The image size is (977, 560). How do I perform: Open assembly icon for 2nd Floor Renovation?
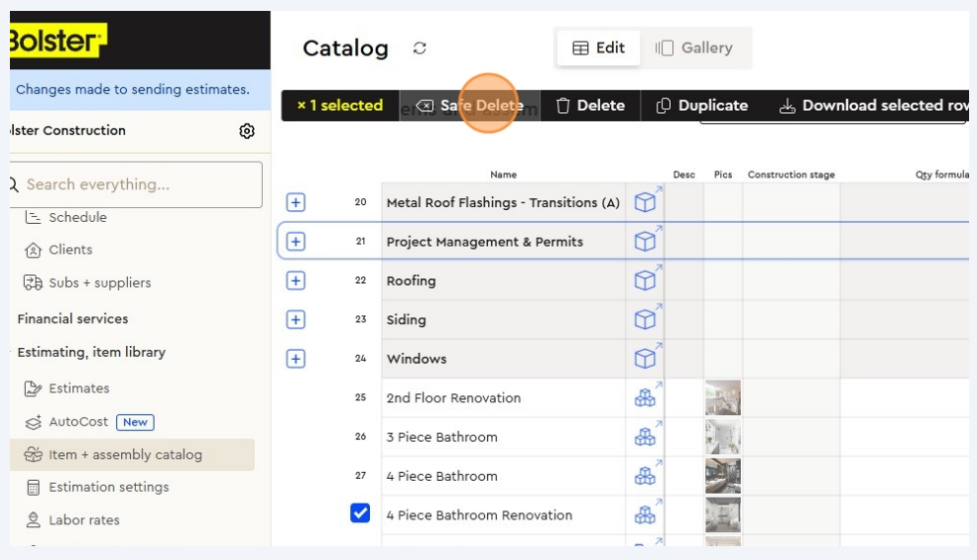[x=645, y=397]
